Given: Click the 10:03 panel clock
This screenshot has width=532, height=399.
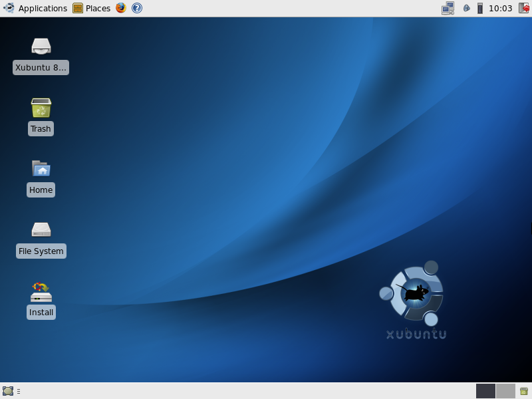Looking at the screenshot, I should pos(500,8).
